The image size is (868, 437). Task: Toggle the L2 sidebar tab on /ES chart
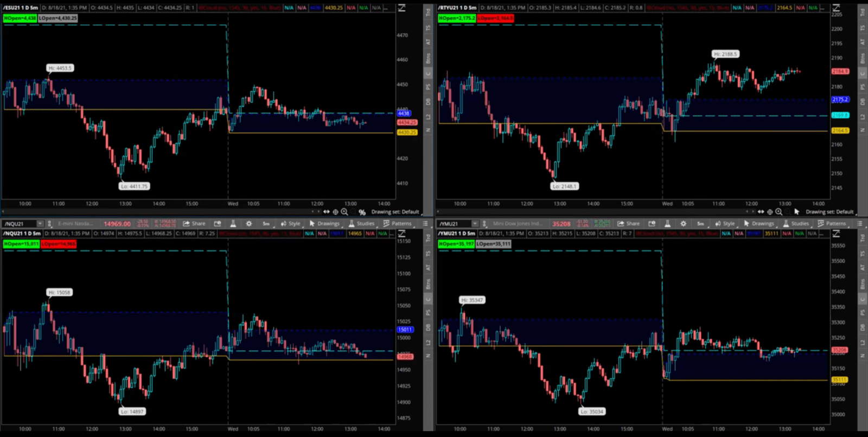click(428, 117)
